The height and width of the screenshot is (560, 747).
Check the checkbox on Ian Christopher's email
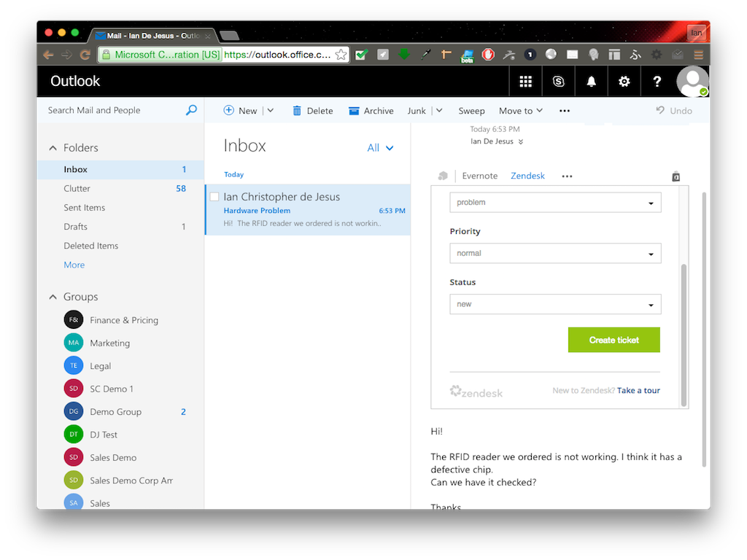(214, 196)
